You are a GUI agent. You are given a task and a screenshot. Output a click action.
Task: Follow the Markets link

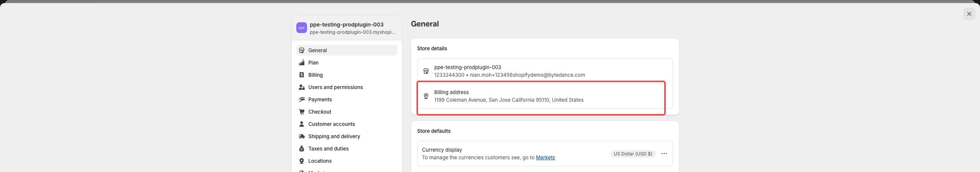[x=545, y=157]
